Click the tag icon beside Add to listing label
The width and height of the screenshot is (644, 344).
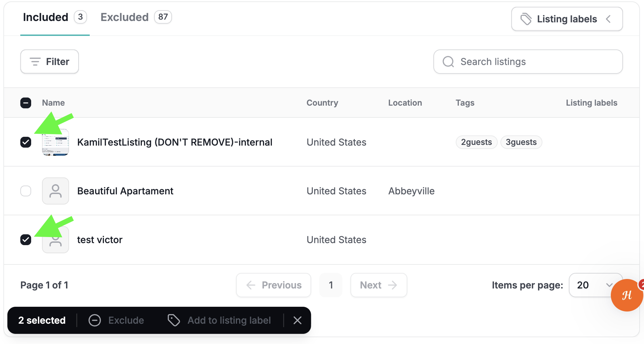tap(174, 320)
